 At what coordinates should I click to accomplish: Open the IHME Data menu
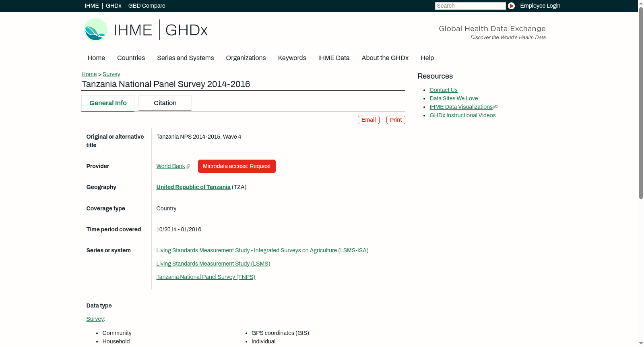click(334, 58)
